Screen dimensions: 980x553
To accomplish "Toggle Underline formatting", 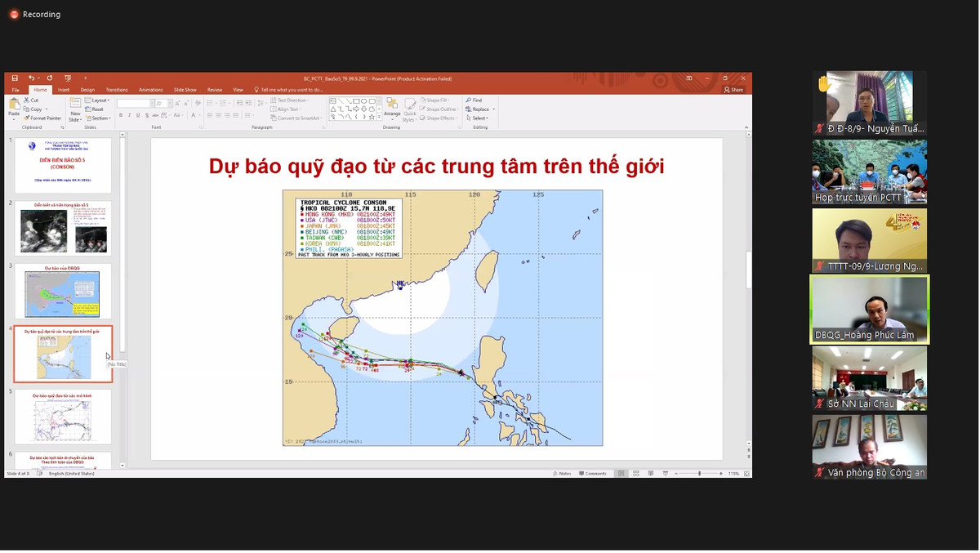I will point(138,115).
